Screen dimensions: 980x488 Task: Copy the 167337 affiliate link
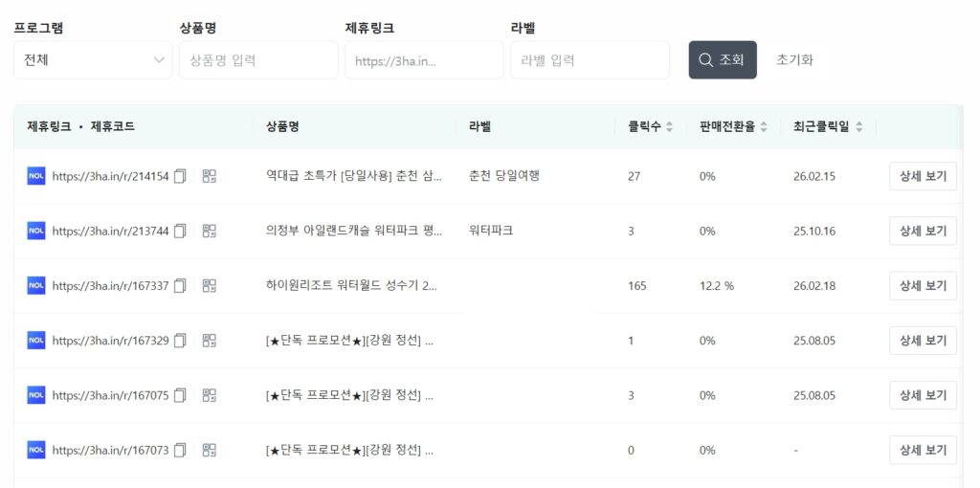180,285
